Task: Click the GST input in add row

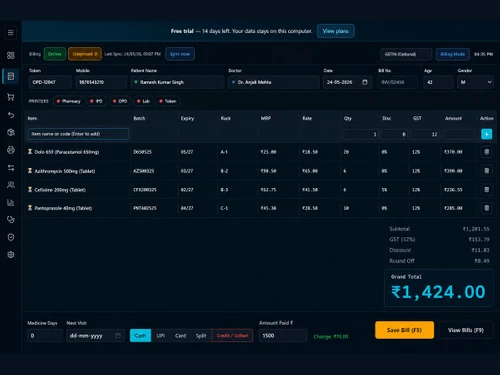Action: tap(425, 134)
